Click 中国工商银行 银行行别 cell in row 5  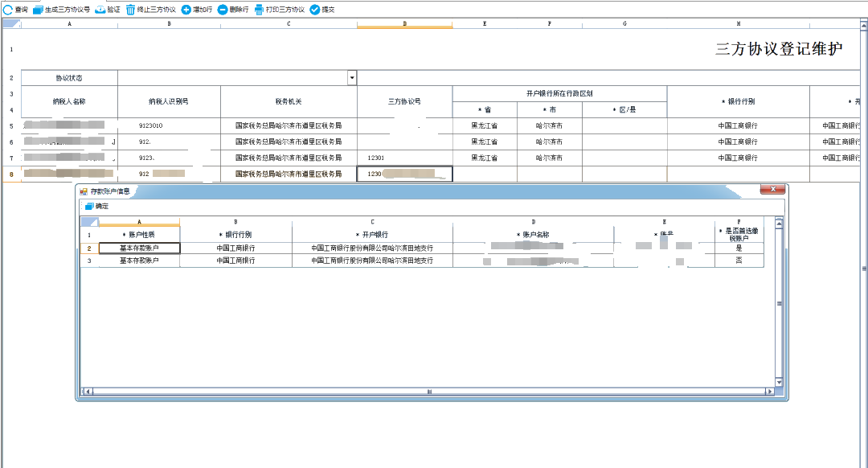739,125
